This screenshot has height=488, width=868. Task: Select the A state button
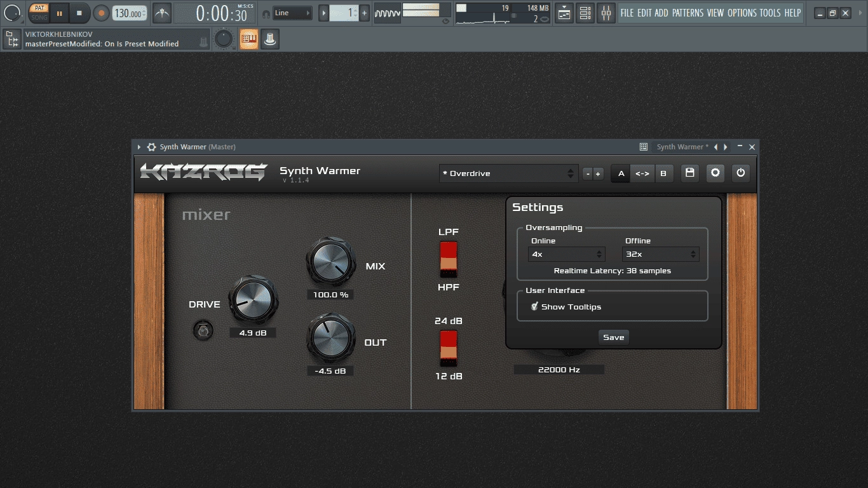(x=621, y=173)
